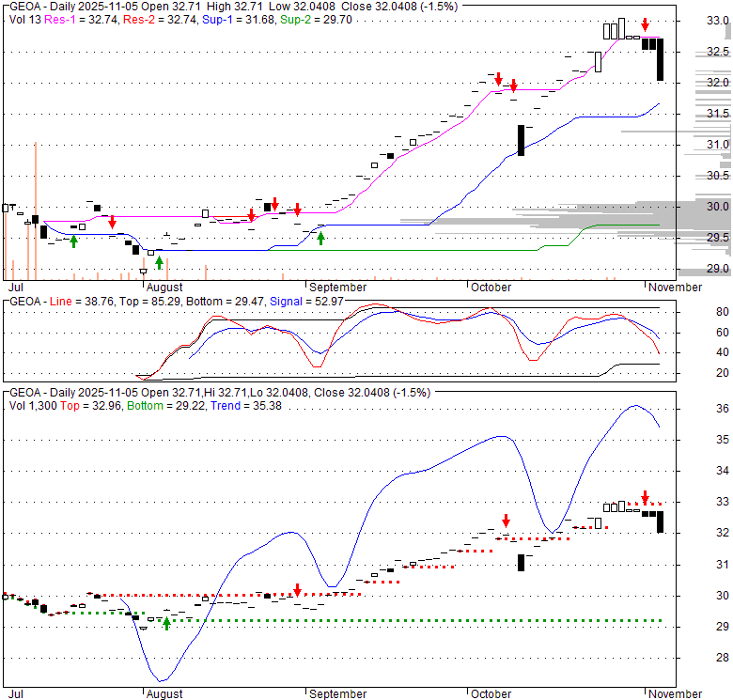This screenshot has width=733, height=700.
Task: Click the leftmost green up arrow in the top price chart
Action: 73,242
